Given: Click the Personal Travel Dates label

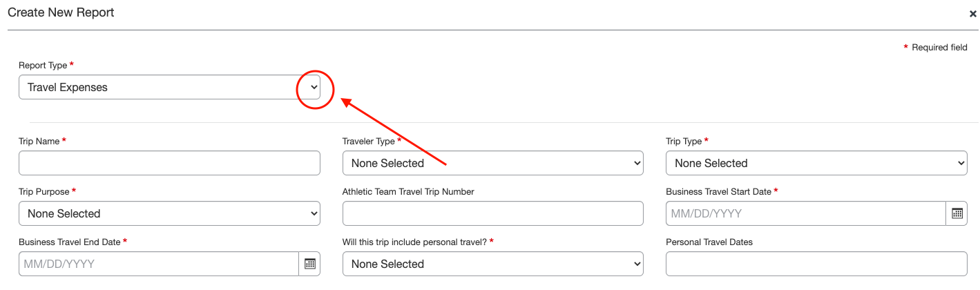Looking at the screenshot, I should [709, 242].
